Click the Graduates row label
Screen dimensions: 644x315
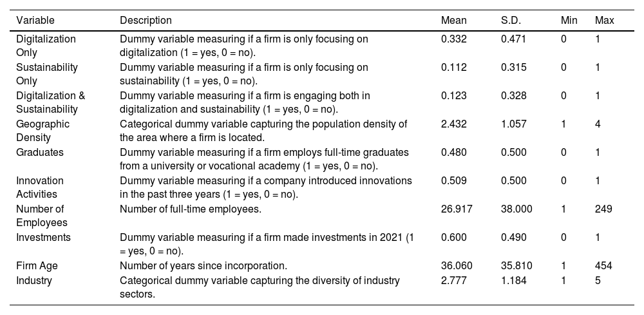(x=36, y=153)
